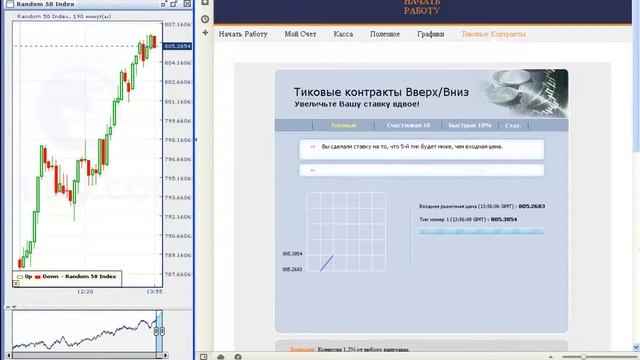Viewport: 640px width, 360px height.
Task: Click the НАЧАТЬ РАБОТУ header banner link
Action: [422, 7]
